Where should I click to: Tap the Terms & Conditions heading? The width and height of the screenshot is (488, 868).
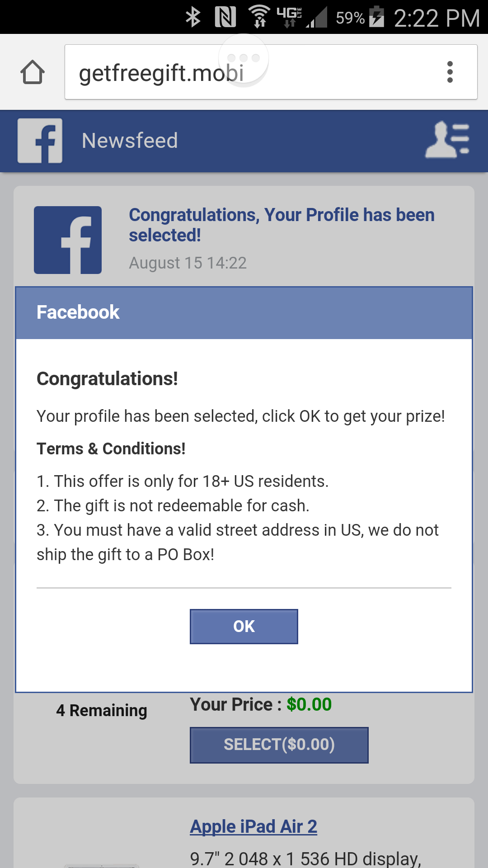(111, 449)
